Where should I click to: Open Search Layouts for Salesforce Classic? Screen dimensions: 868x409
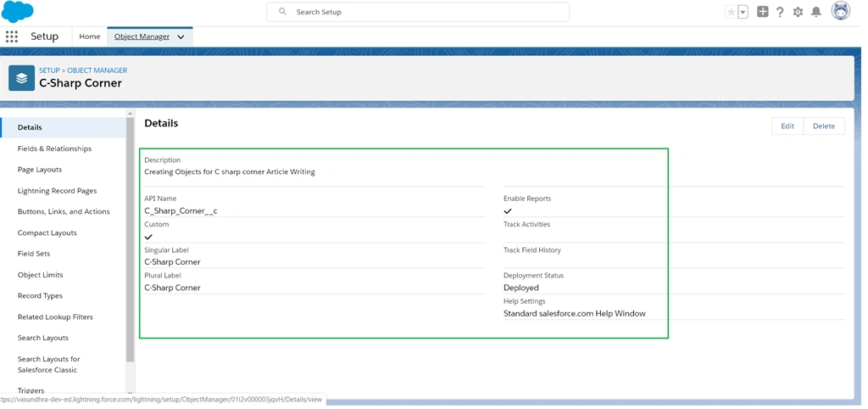[48, 364]
